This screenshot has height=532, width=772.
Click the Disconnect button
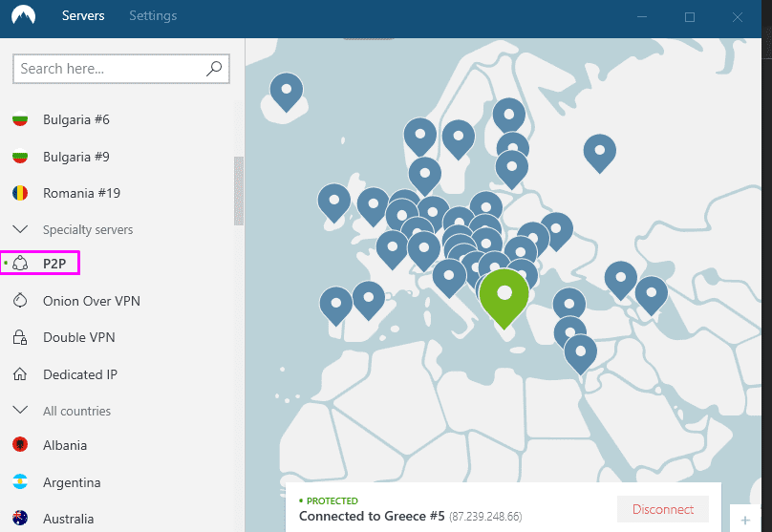pos(663,509)
